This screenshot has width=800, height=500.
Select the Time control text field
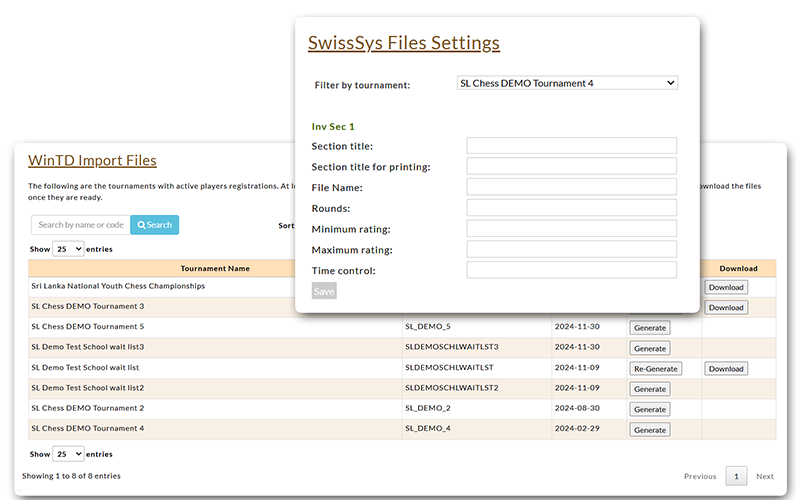click(571, 270)
